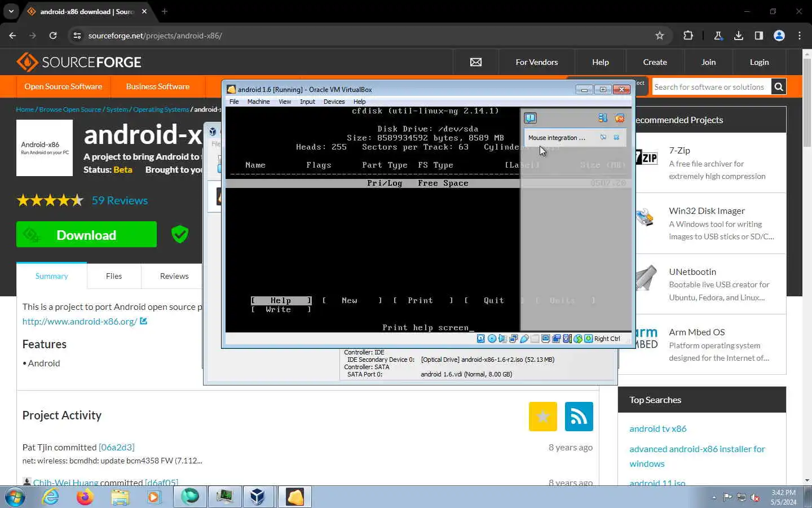Click the green verified shield badge
Image resolution: width=812 pixels, height=508 pixels.
pyautogui.click(x=180, y=234)
